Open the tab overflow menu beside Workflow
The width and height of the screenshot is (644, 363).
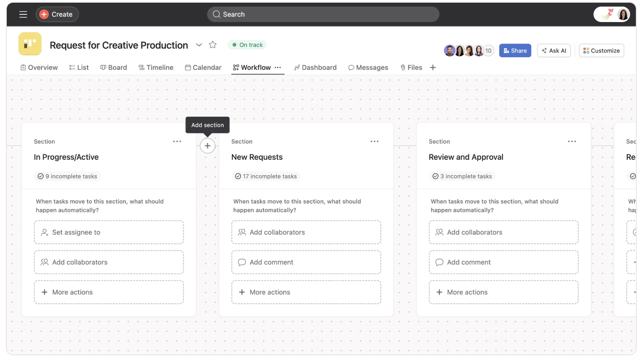point(277,67)
